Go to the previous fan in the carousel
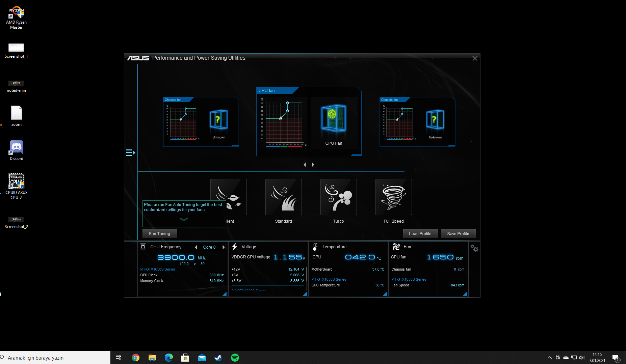Screen dimensions: 626x364 tap(305, 165)
